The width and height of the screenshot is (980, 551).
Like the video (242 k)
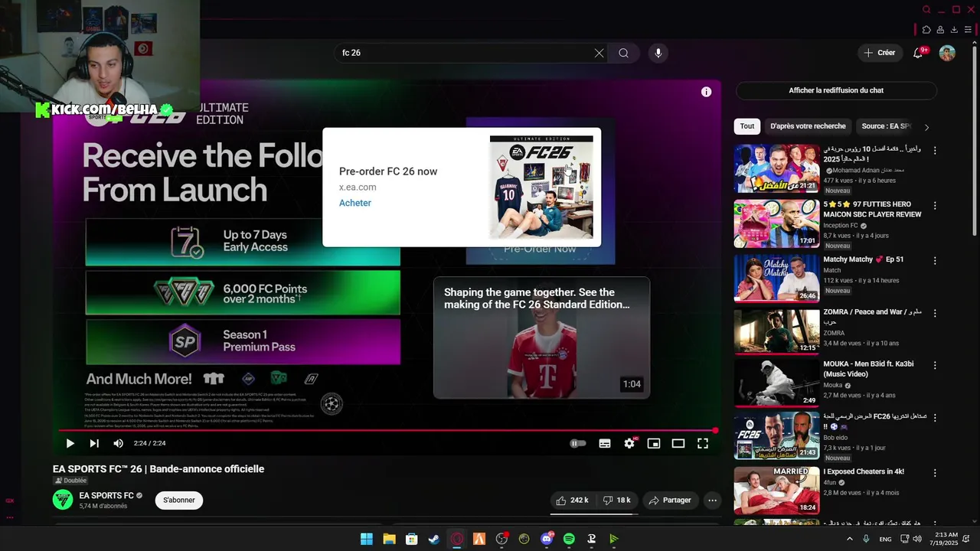coord(573,500)
